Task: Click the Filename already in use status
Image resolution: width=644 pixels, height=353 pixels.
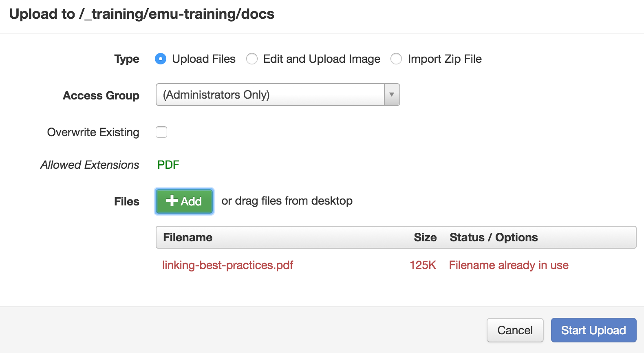Action: coord(509,265)
